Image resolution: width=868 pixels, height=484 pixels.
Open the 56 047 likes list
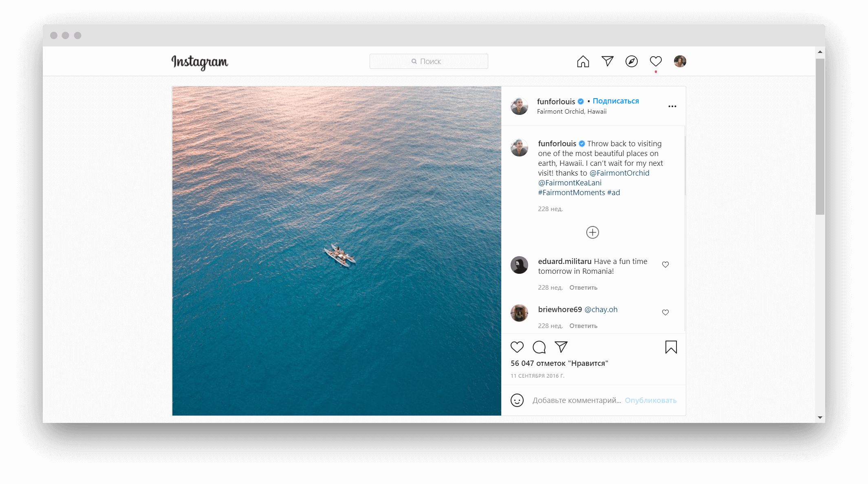coord(559,363)
